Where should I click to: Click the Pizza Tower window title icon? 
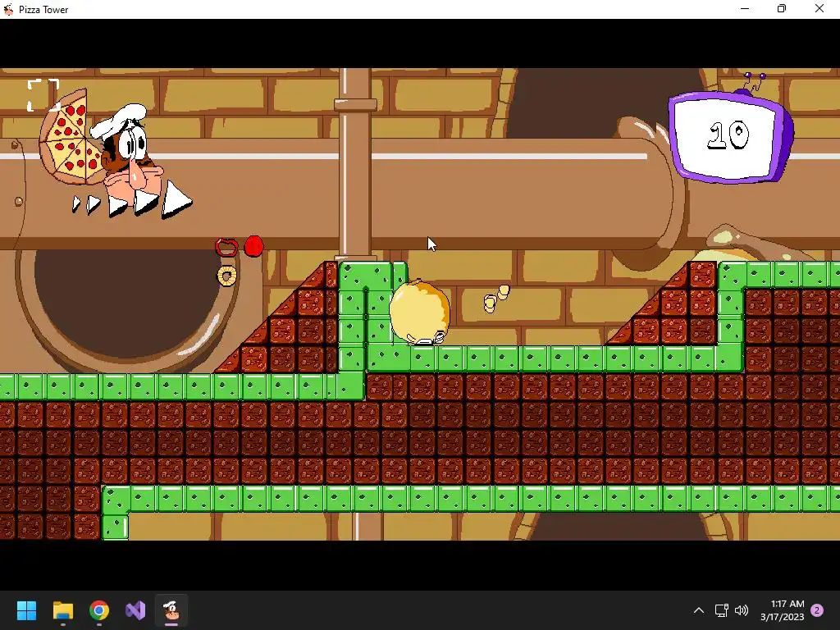click(x=8, y=9)
